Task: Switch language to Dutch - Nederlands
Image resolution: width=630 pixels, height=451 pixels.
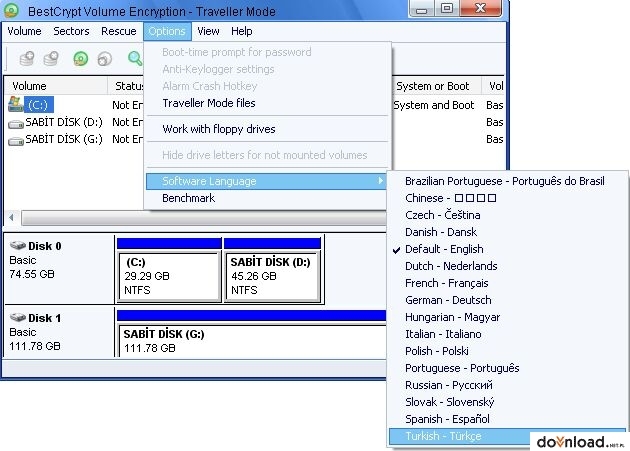Action: pyautogui.click(x=507, y=266)
